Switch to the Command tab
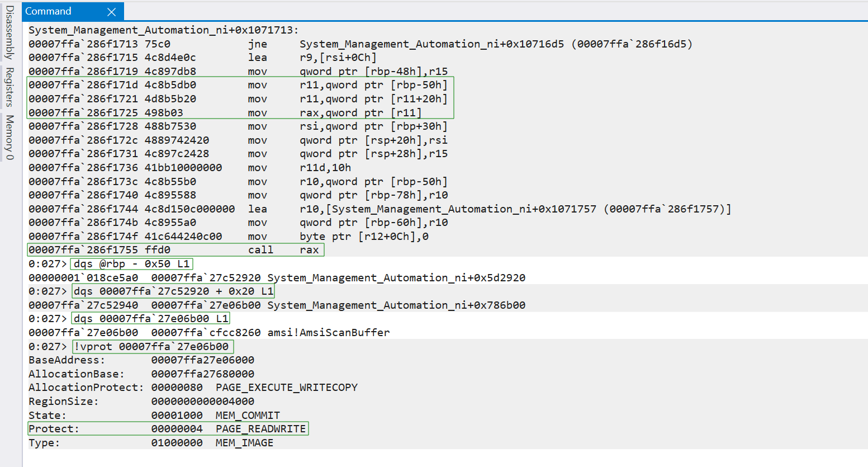868x467 pixels. [49, 12]
